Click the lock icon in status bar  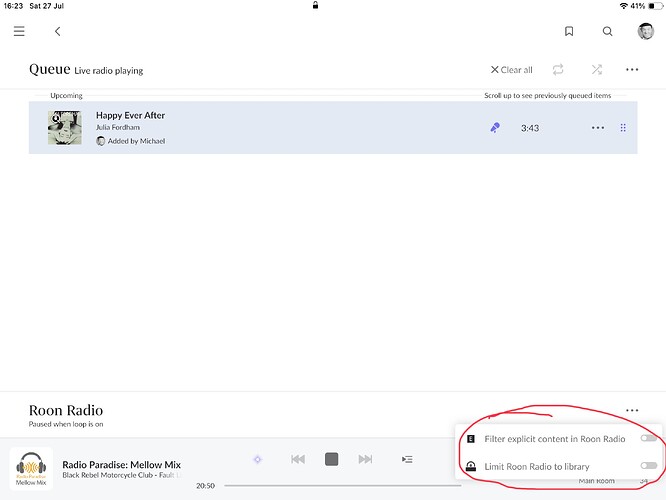click(315, 5)
